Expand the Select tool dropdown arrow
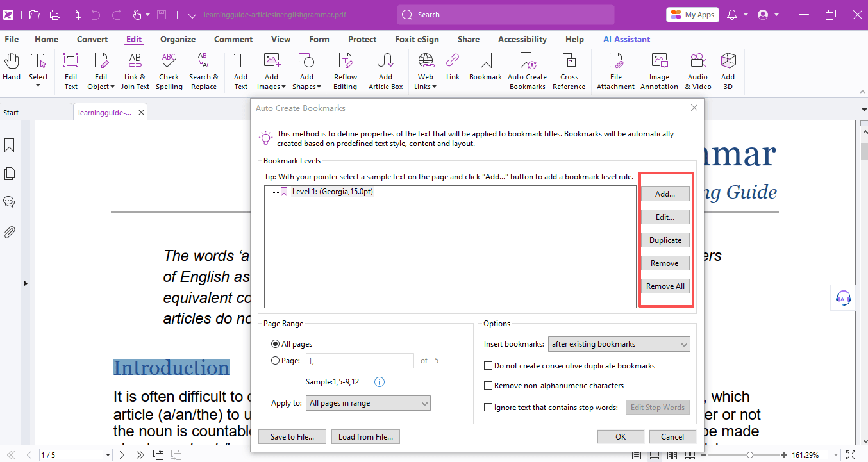This screenshot has width=868, height=462. [x=38, y=86]
